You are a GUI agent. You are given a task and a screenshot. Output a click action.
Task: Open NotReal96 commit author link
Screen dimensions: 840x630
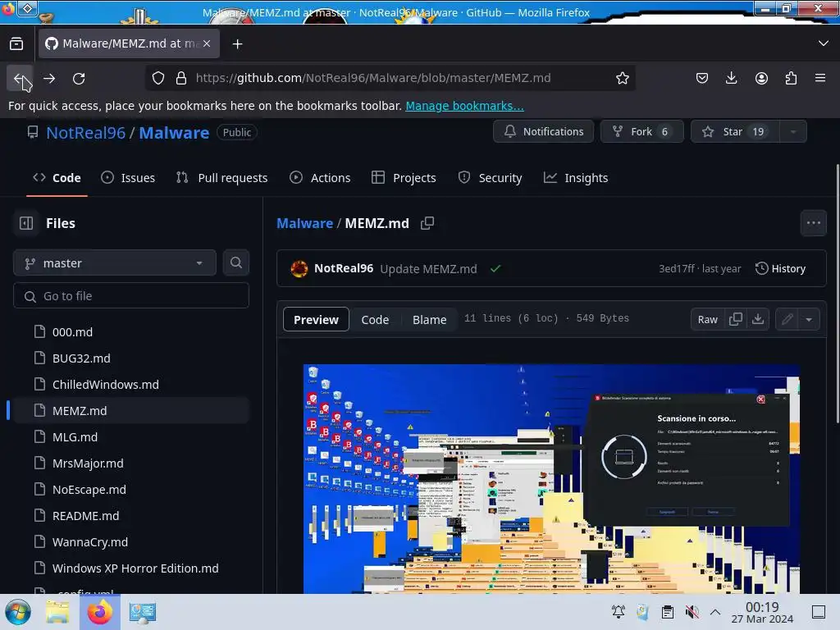344,268
